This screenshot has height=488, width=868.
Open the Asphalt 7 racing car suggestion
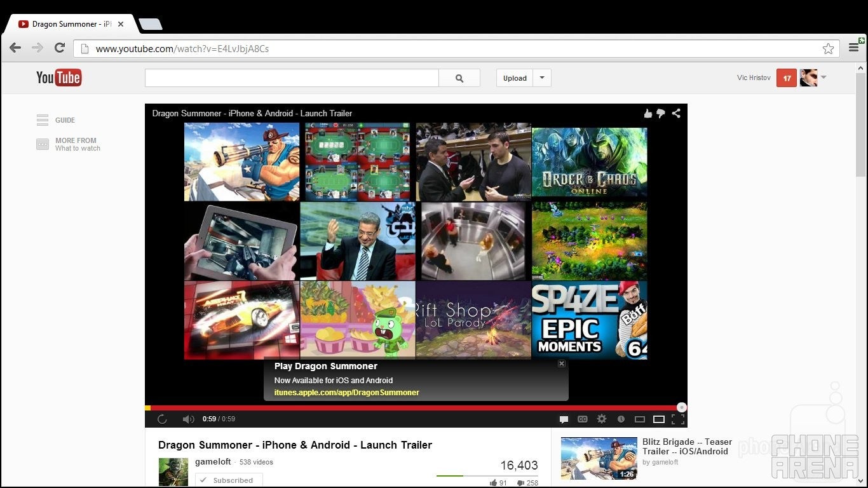click(x=241, y=320)
